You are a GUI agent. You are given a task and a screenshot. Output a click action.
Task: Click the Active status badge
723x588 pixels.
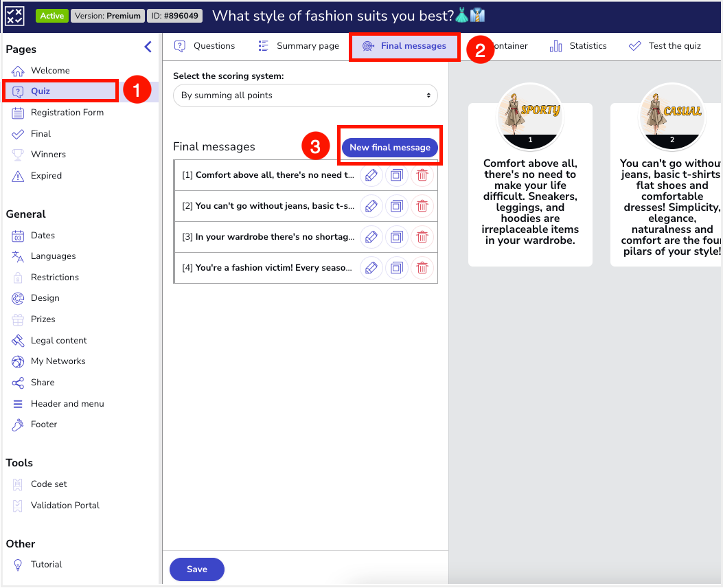[52, 16]
